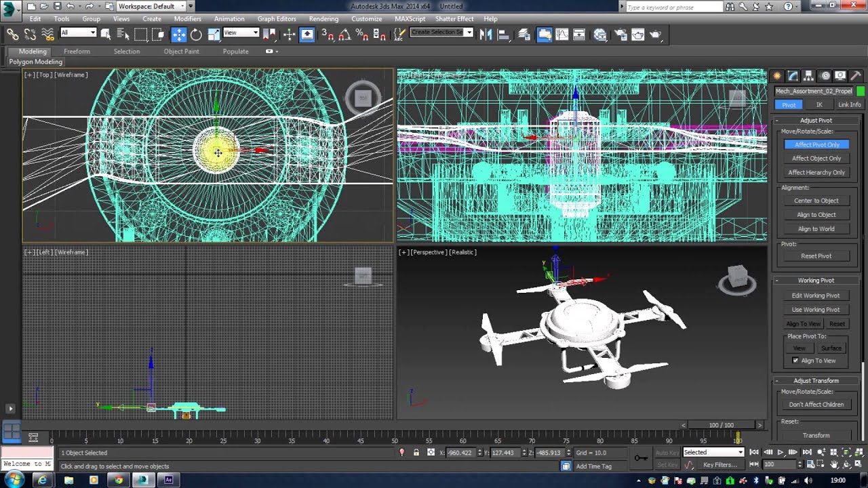Click the Bind to Space Warp icon
This screenshot has width=868, height=488.
point(47,34)
